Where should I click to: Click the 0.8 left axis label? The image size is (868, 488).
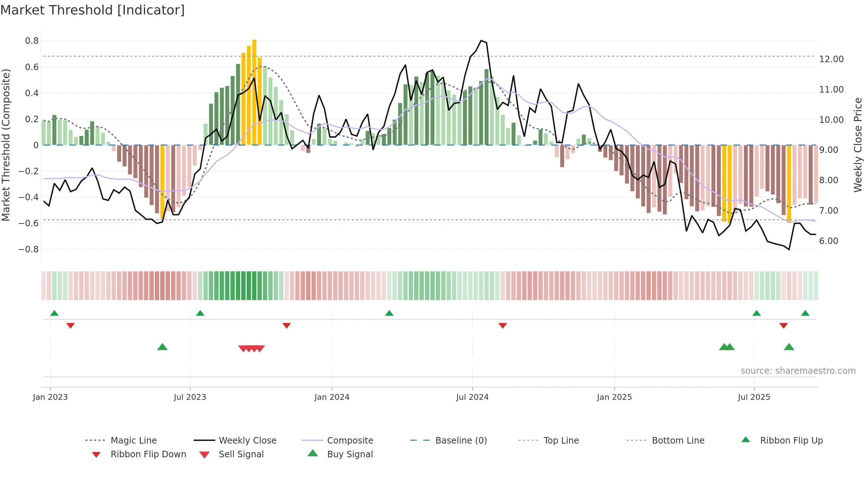click(32, 40)
